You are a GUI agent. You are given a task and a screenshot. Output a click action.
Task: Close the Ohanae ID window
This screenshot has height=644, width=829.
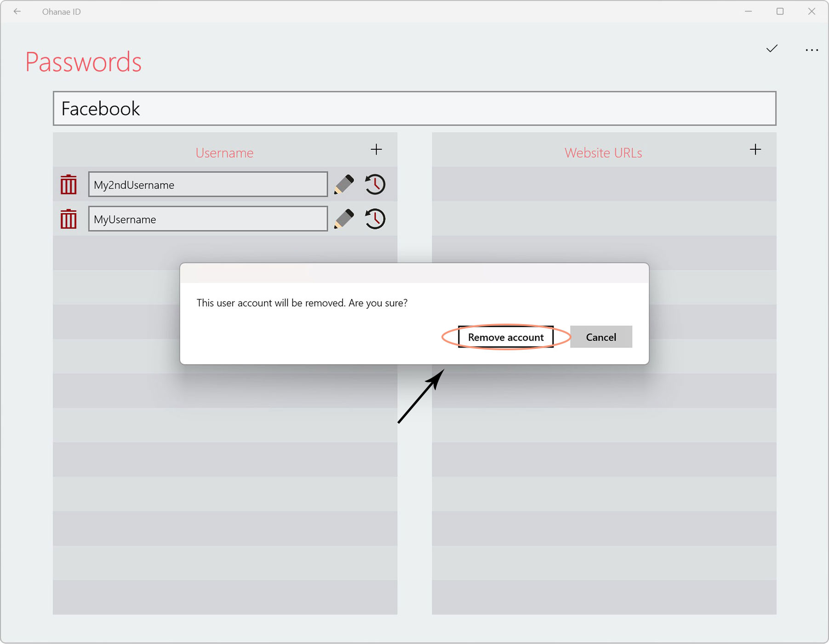pyautogui.click(x=812, y=11)
